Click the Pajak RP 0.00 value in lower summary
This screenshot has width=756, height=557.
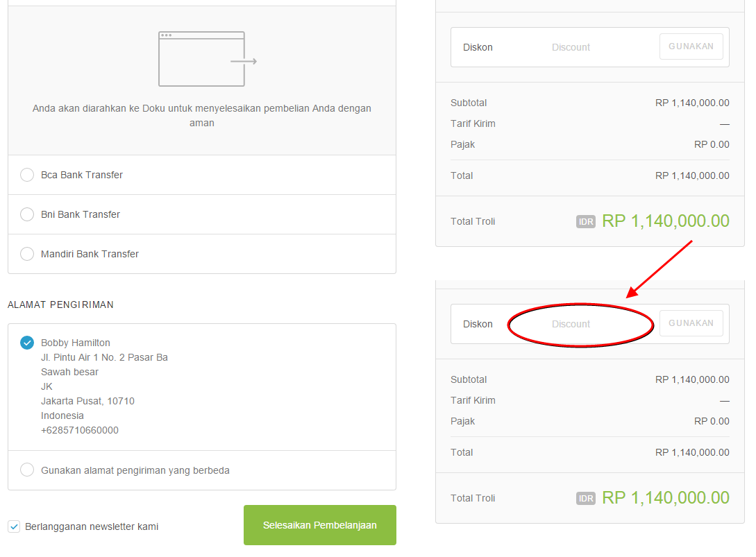click(x=712, y=421)
